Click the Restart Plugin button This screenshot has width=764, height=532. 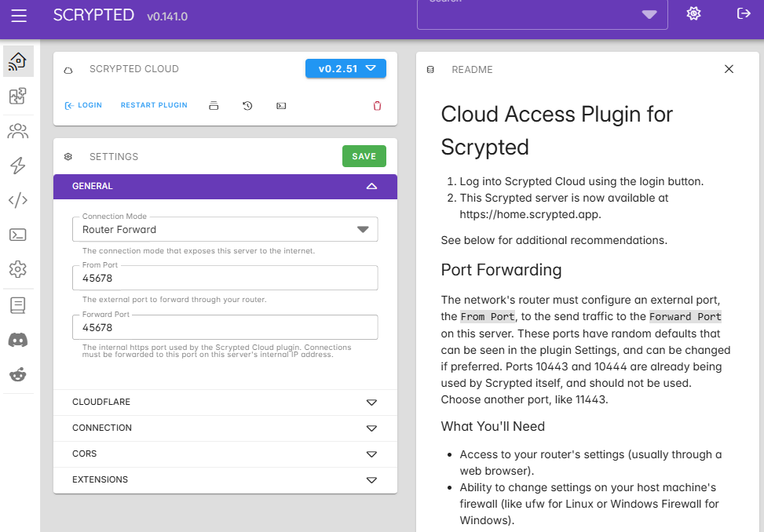(154, 105)
